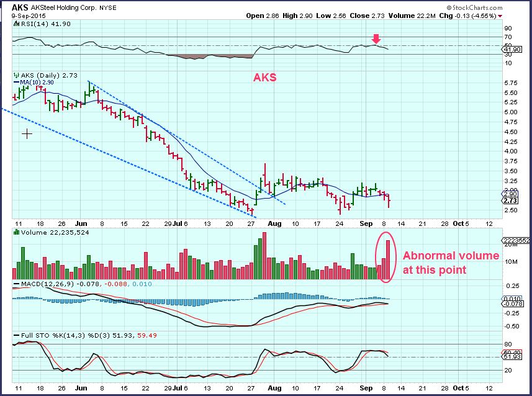Click the red 59.49 stochastic %D value in the legend
This screenshot has height=396, width=532.
click(147, 336)
